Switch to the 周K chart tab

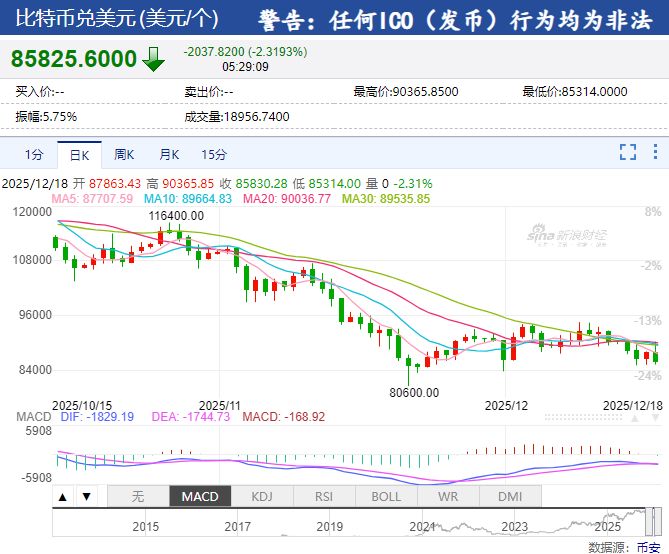(x=124, y=154)
